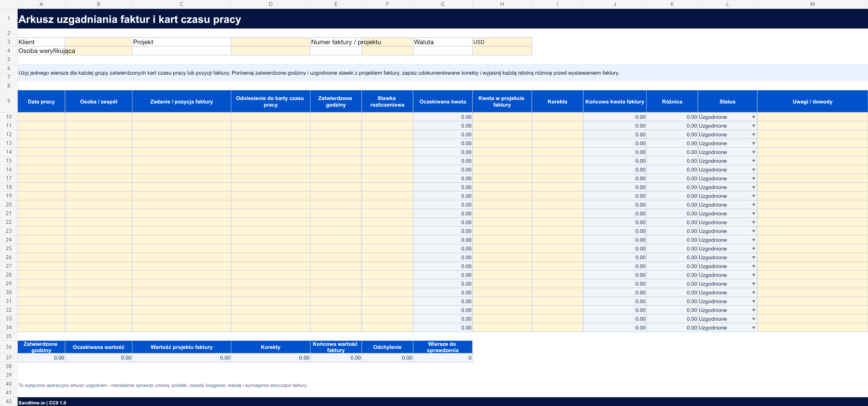Select the USD currency cell
The height and width of the screenshot is (406, 868).
coord(502,42)
